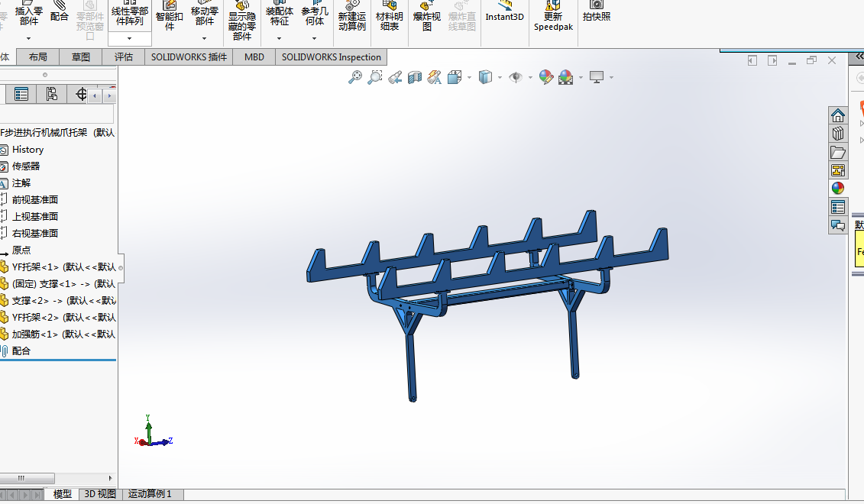This screenshot has height=504, width=864.
Task: Open the View Orientation dropdown arrow
Action: coord(470,78)
